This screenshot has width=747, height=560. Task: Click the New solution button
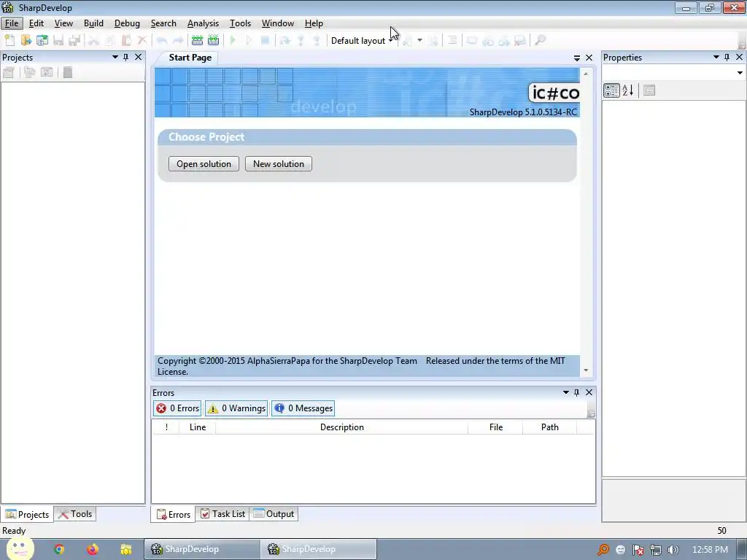[x=279, y=164]
